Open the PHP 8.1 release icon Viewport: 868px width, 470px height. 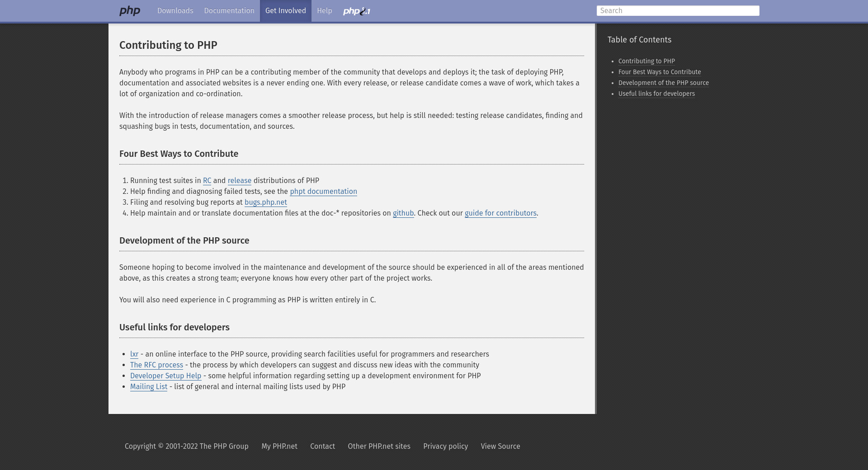coord(356,11)
